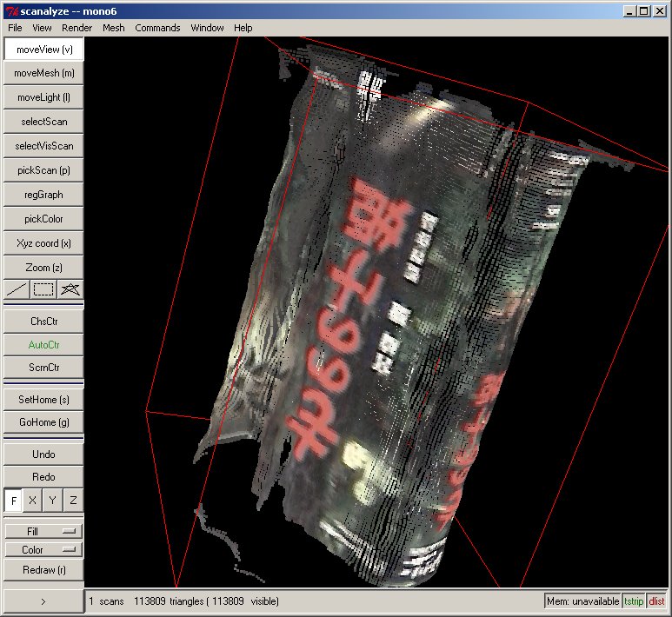Viewport: 672px width, 617px height.
Task: Toggle the tstrip status indicator
Action: point(635,601)
